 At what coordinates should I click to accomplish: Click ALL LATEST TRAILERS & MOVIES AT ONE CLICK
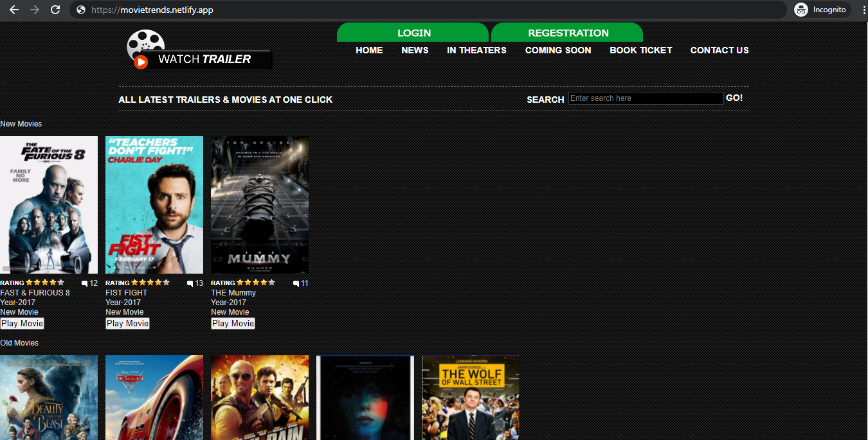[226, 100]
